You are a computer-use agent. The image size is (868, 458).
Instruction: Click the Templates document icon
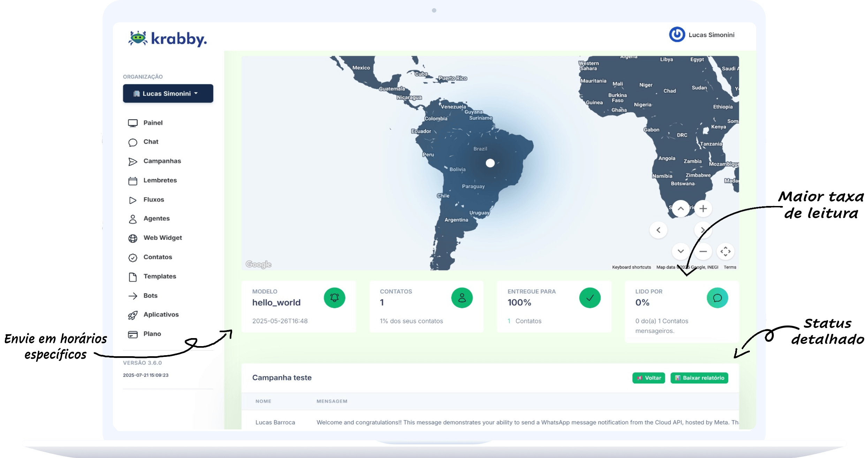[133, 277]
